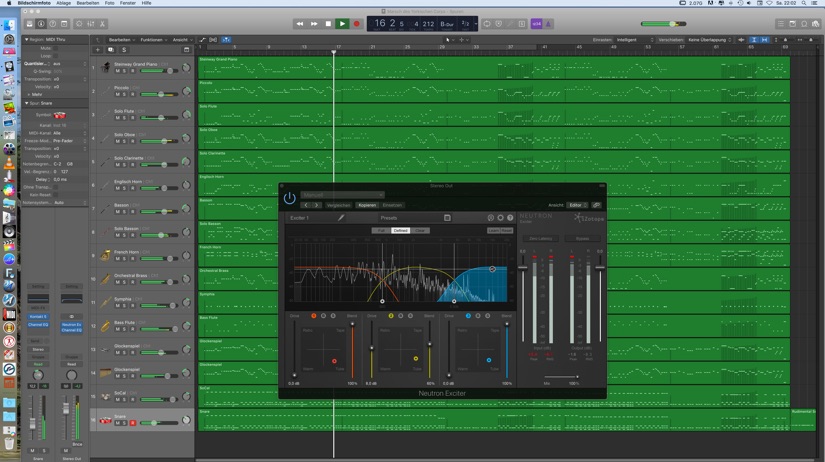Toggle the blue vertical auto-zoom button
Image resolution: width=825 pixels, height=462 pixels.
point(753,39)
